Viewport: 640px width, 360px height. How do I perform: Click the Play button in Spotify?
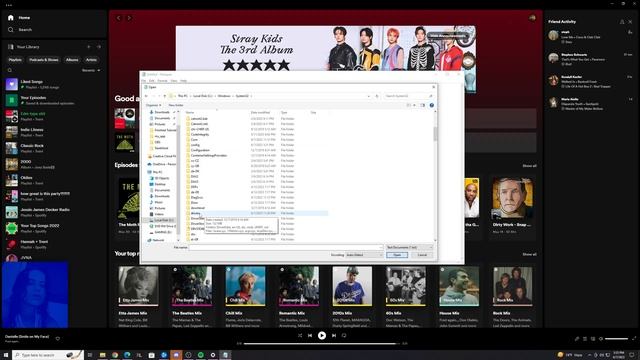click(322, 336)
